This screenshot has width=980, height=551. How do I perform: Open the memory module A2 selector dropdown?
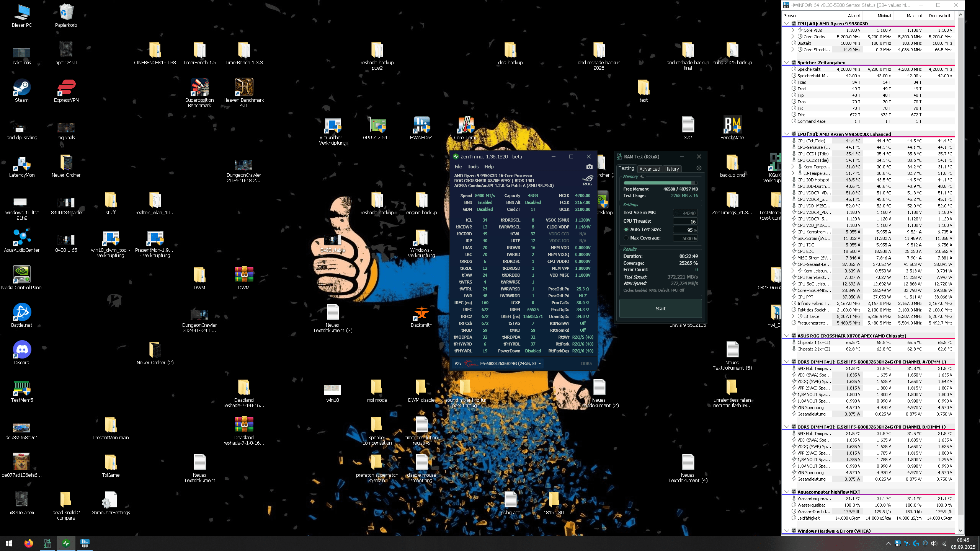540,364
